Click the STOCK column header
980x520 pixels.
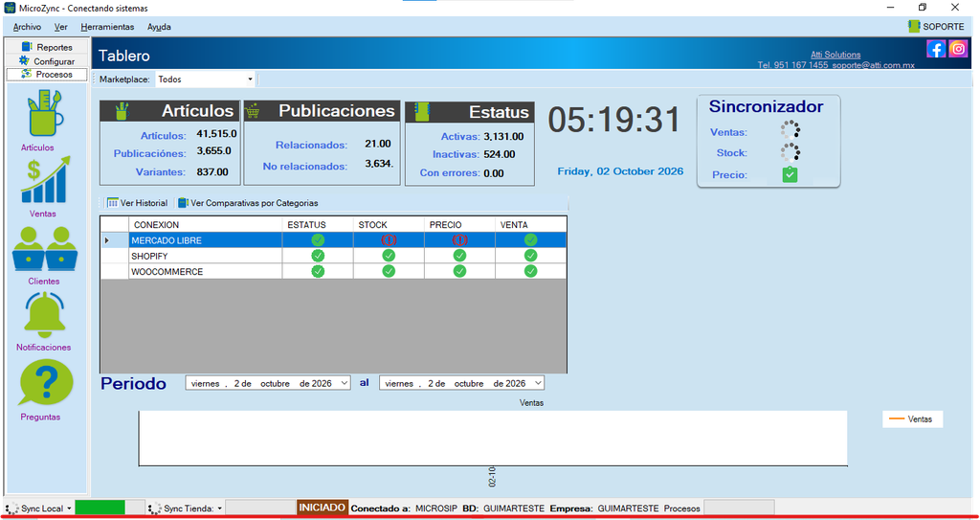389,225
